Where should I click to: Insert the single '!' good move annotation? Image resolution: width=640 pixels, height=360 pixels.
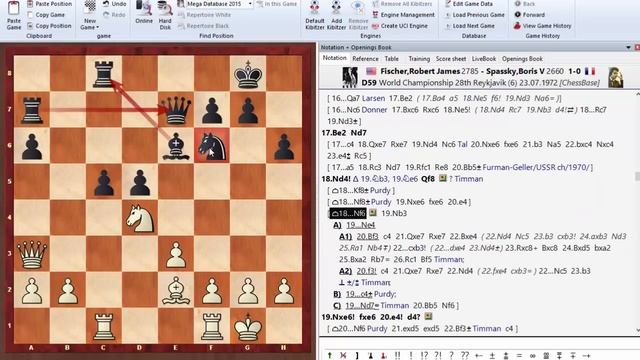click(x=411, y=356)
